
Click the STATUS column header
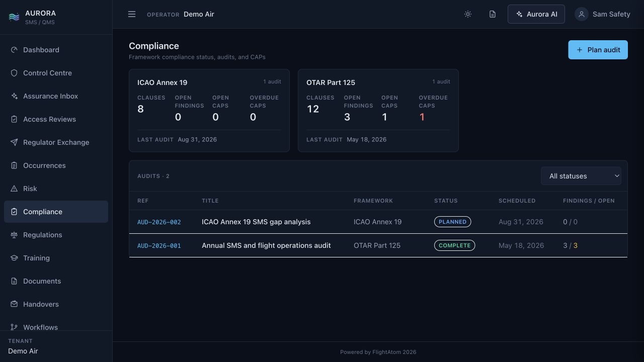click(x=446, y=201)
